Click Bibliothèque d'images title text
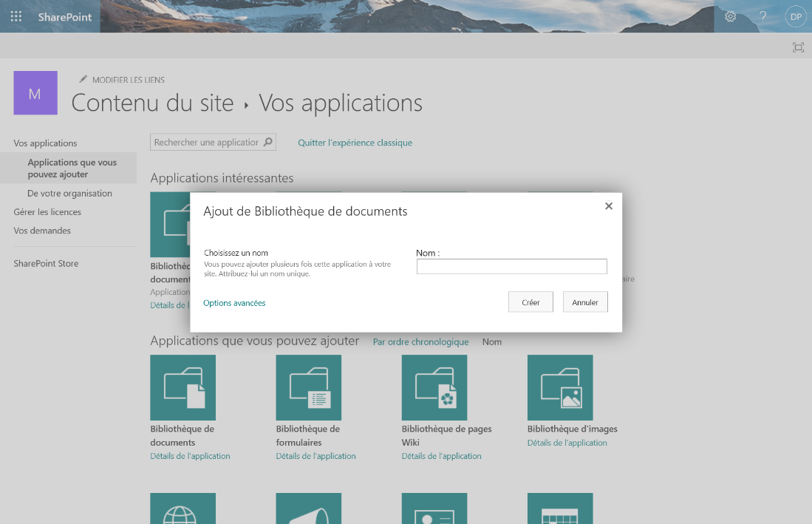 (x=572, y=429)
